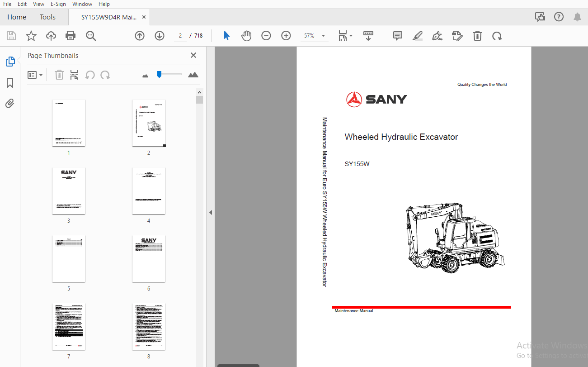Click 'Quality Changes the World' text

coord(482,85)
